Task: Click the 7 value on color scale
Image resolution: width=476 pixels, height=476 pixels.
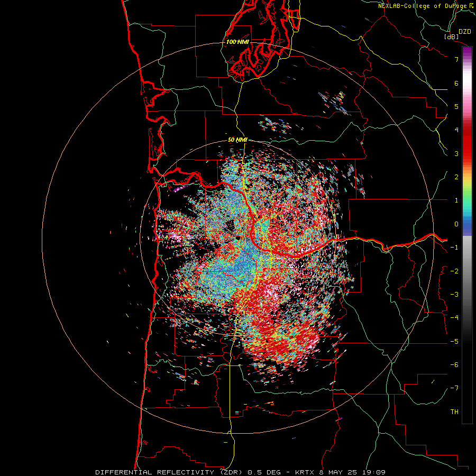Action: 456,59
